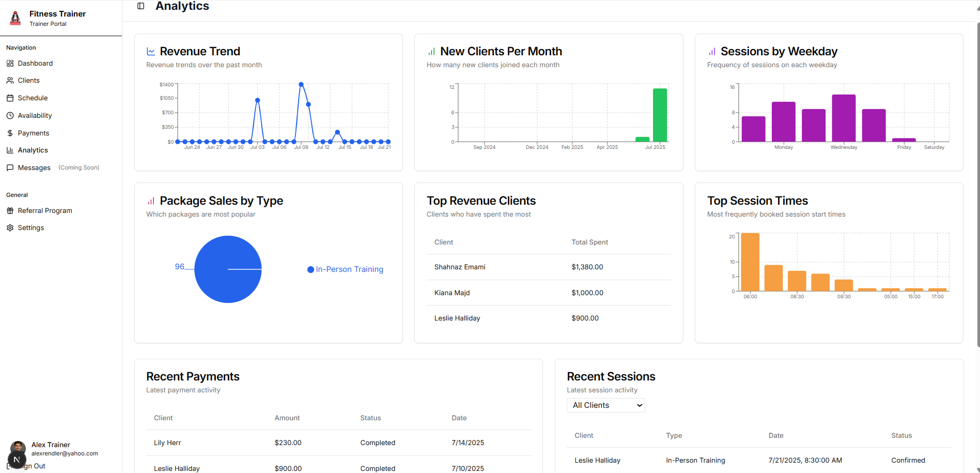Screen dimensions: 980x473
Task: Click the Referral Program gift icon
Action: tap(10, 210)
